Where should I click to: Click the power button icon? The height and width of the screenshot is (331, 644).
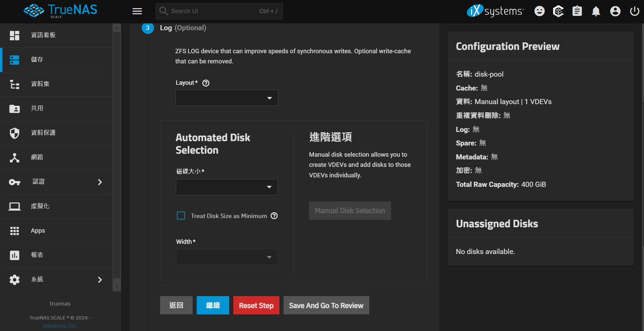pyautogui.click(x=634, y=11)
